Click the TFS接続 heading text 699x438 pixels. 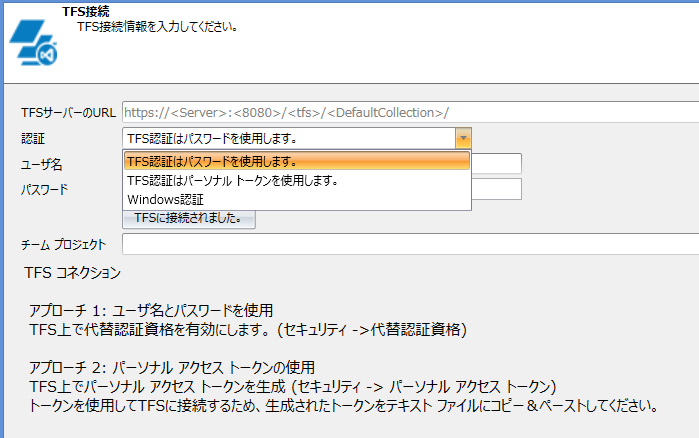(86, 11)
